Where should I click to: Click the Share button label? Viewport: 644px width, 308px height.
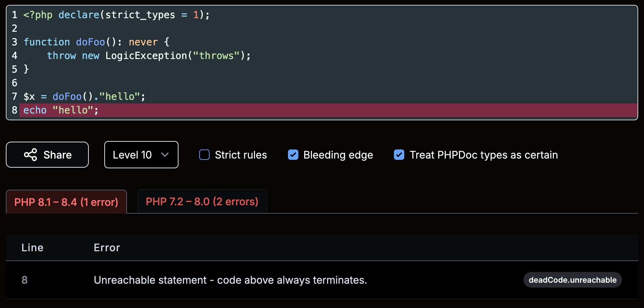[58, 155]
